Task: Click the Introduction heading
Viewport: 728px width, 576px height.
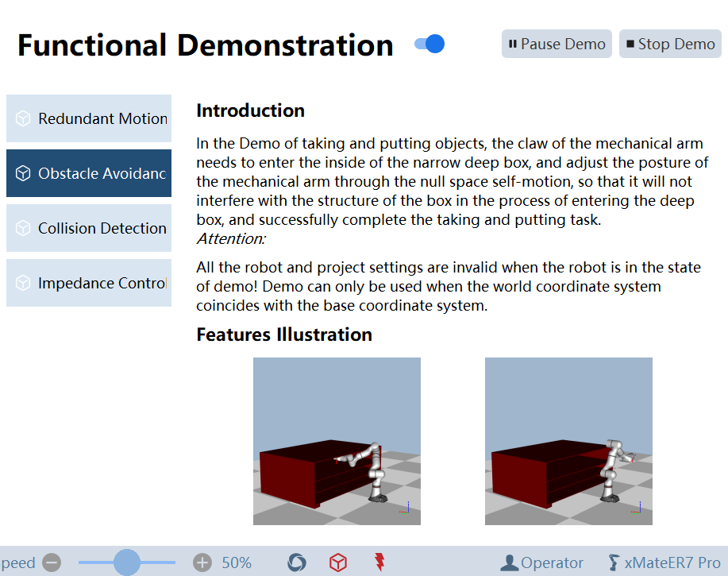Action: pos(250,110)
